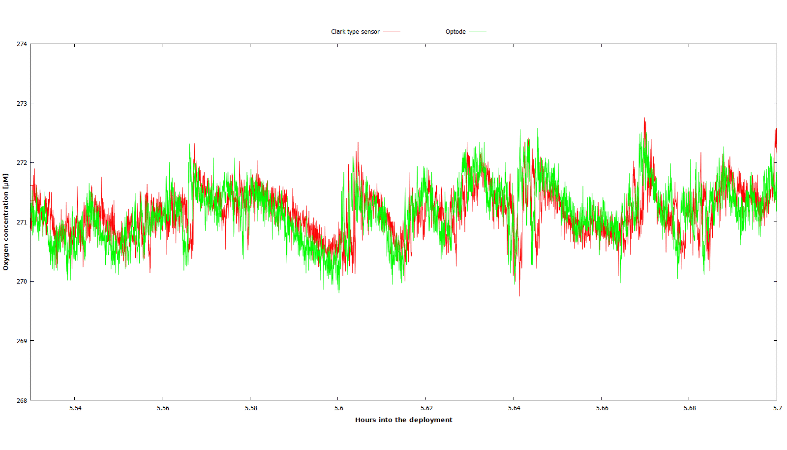The width and height of the screenshot is (787, 450).
Task: Click the 5.56 x-axis tick label
Action: pyautogui.click(x=164, y=408)
